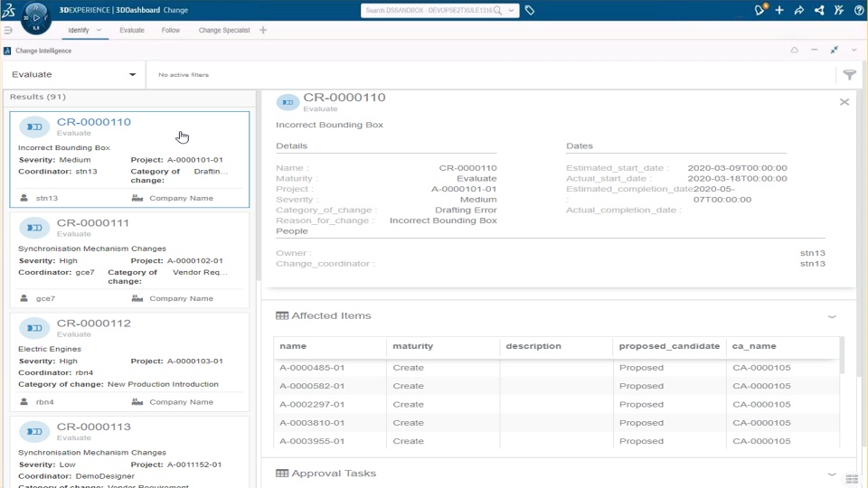Open the search scope dropdown arrow
The image size is (868, 488).
pos(512,11)
